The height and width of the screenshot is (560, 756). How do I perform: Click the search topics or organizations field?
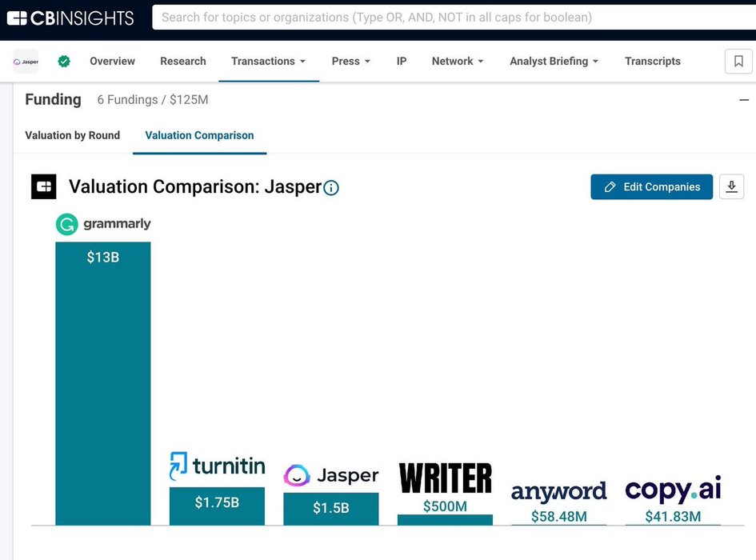(x=454, y=18)
